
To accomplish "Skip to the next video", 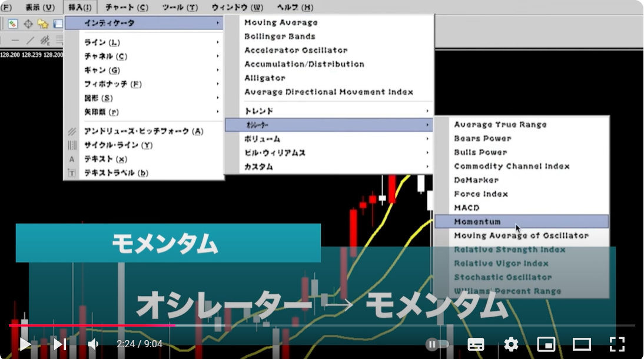I will coord(59,344).
